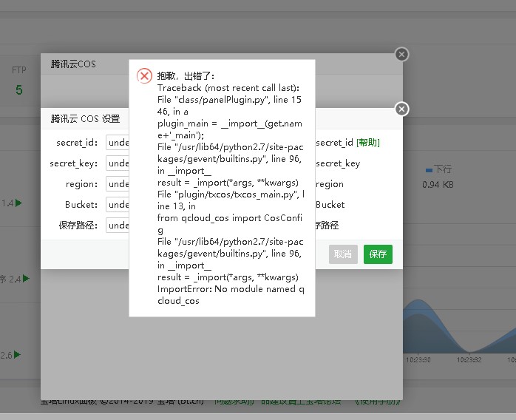Focus the 保存路径 input field

[118, 226]
